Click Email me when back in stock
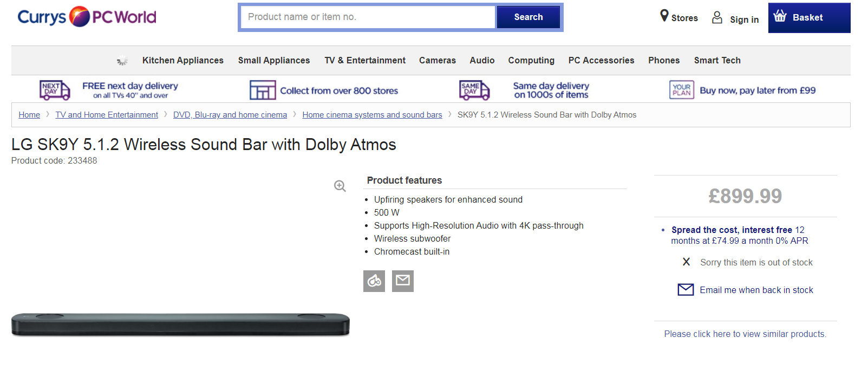The image size is (868, 370). (x=756, y=290)
